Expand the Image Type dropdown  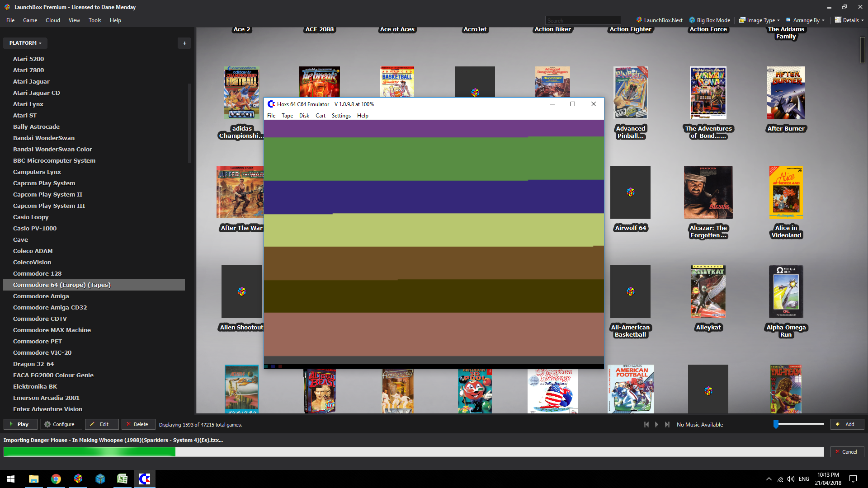(x=759, y=20)
